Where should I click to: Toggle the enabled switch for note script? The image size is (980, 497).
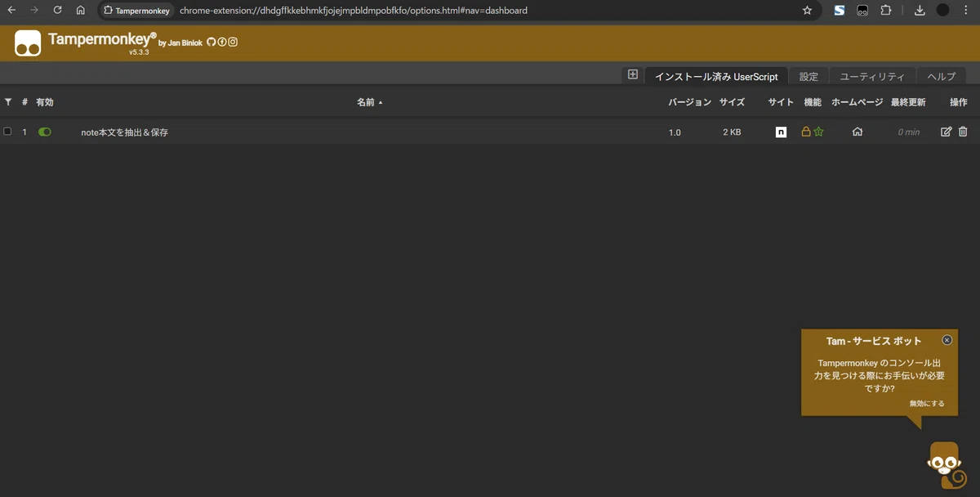[x=45, y=132]
